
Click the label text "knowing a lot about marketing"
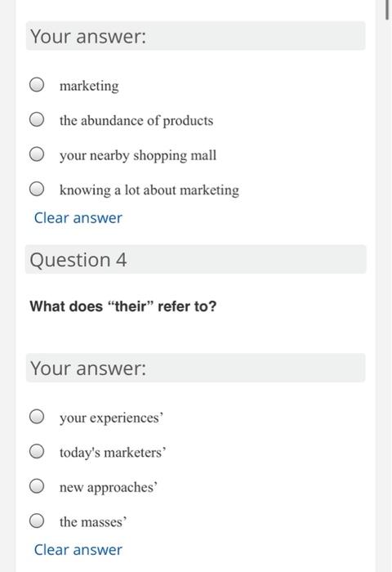pyautogui.click(x=149, y=190)
